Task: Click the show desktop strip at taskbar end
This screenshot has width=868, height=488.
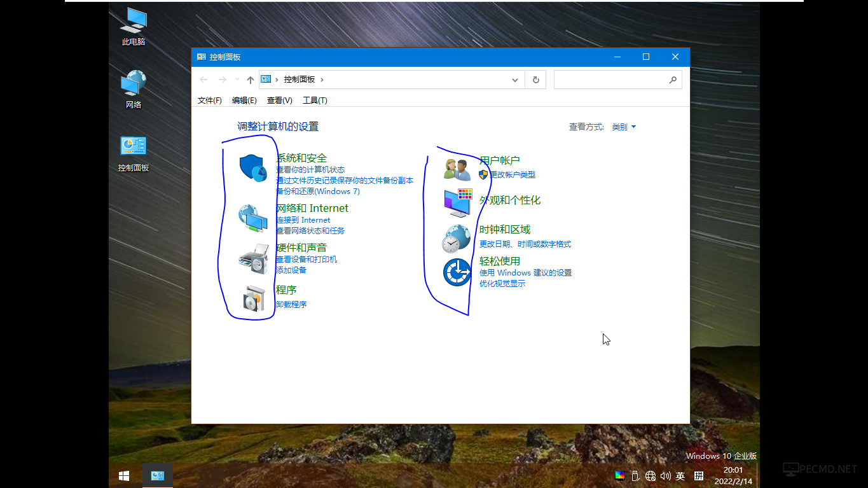Action: coord(758,475)
